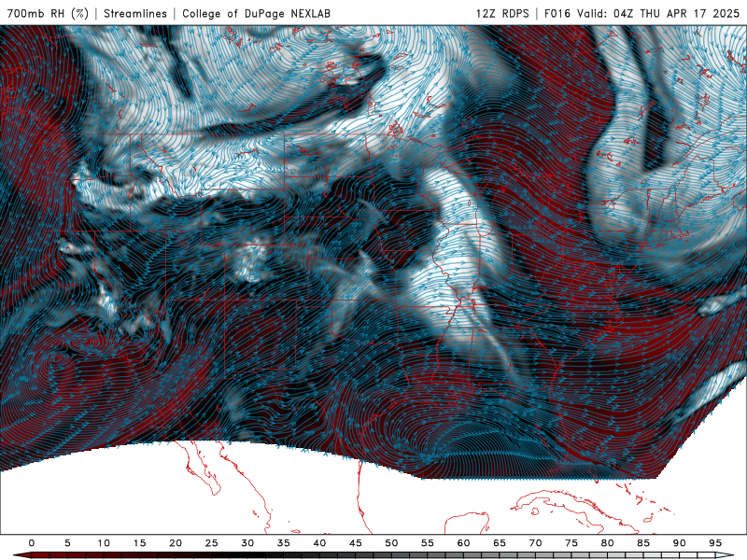Click the '20' colorbar label
Screen dimensions: 747x560
click(176, 543)
